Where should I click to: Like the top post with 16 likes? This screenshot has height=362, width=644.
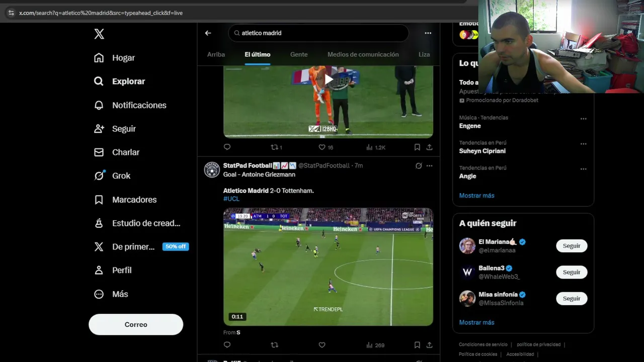tap(326, 147)
